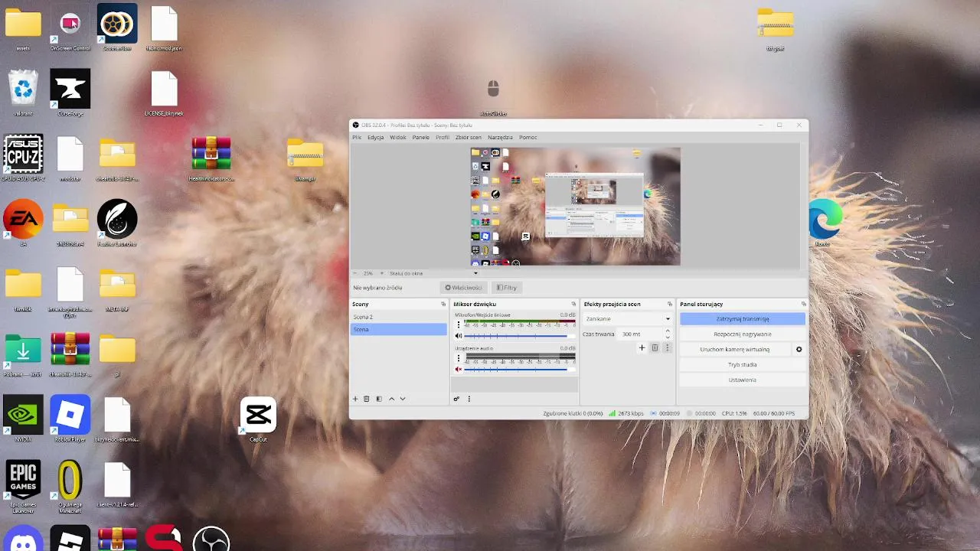
Task: Open the Zanikanie transition dropdown
Action: point(627,319)
